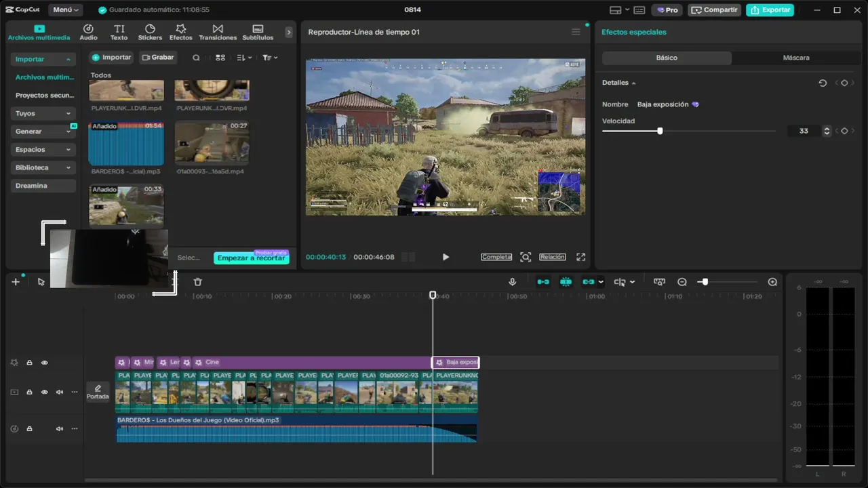Hide the main video track

(x=45, y=392)
